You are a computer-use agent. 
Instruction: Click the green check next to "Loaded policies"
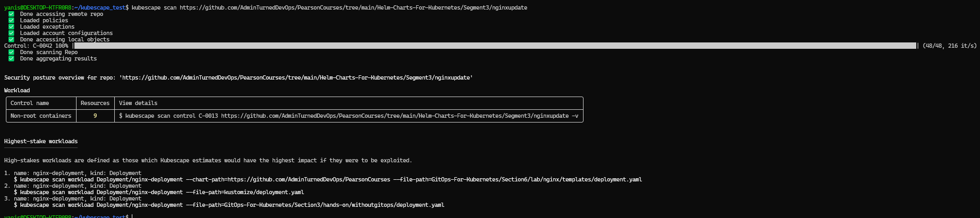[11, 21]
